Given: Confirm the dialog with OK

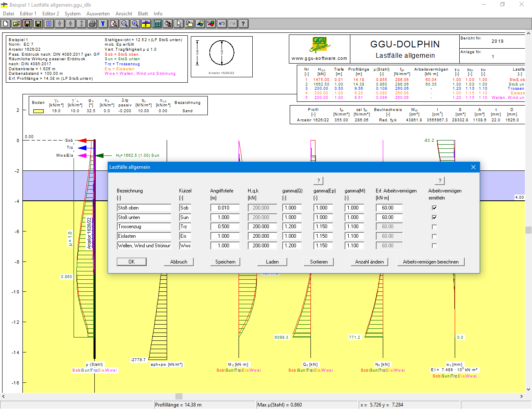Looking at the screenshot, I should [132, 262].
